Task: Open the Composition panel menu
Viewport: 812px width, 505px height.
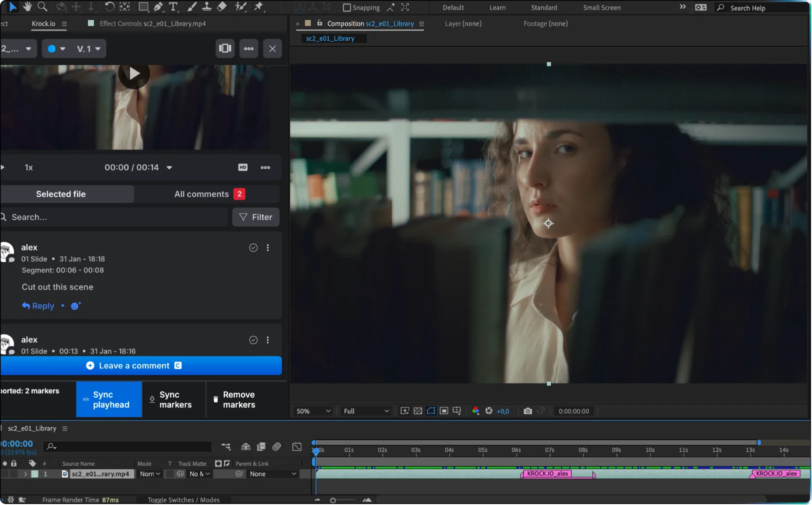Action: click(x=421, y=23)
